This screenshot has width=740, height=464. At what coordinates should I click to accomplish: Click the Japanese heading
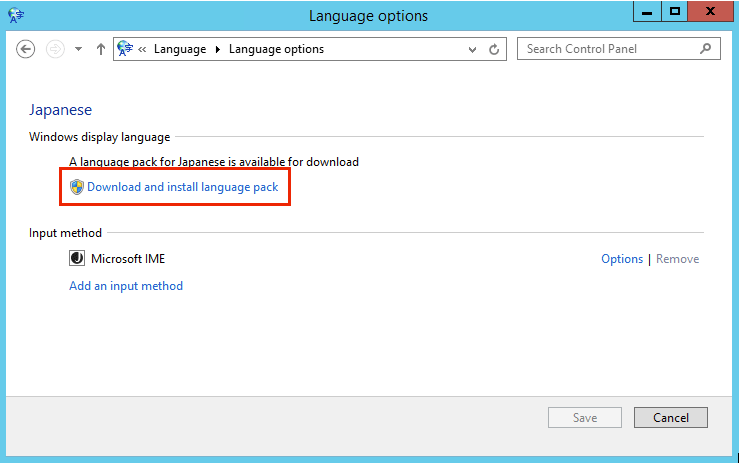pos(60,110)
